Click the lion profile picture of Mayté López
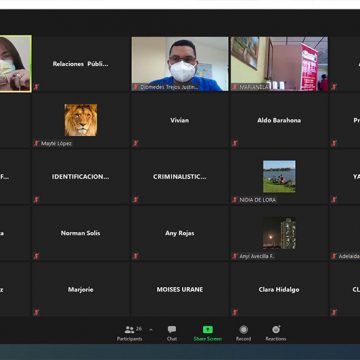Viewport: 360px width, 360px height. (81, 120)
